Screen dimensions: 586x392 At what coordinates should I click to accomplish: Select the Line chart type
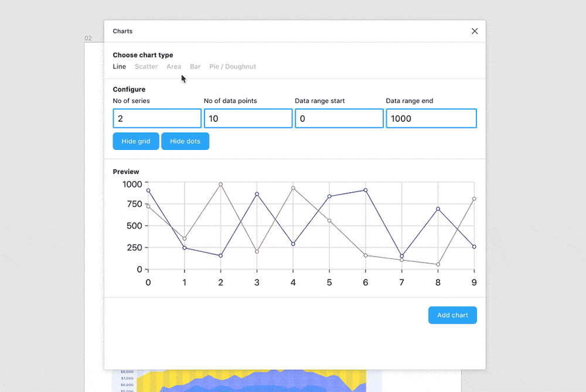pos(119,67)
